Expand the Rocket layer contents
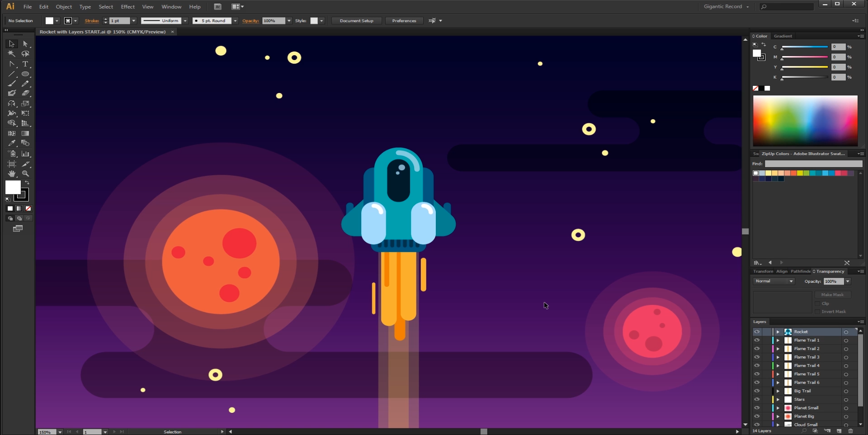Screen dimensions: 868x435 [x=778, y=332]
